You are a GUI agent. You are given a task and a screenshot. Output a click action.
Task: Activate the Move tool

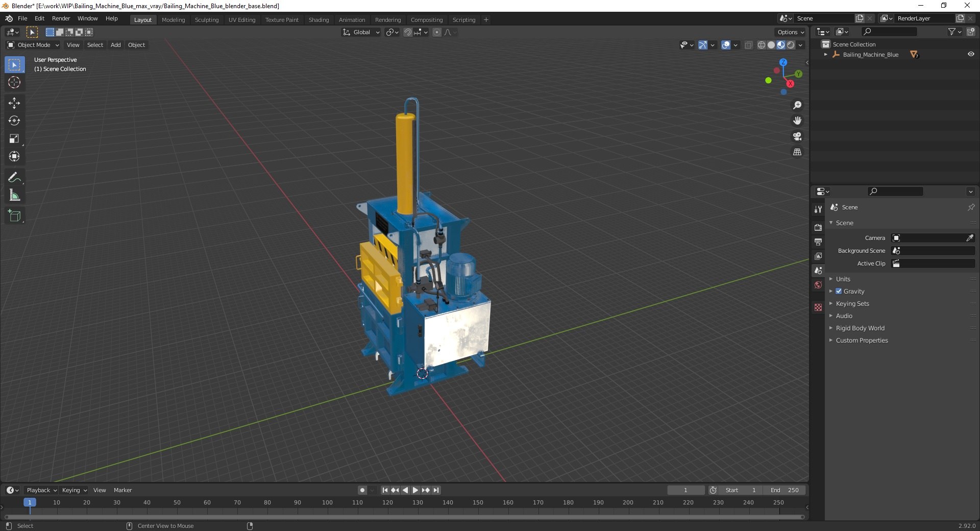pyautogui.click(x=14, y=103)
